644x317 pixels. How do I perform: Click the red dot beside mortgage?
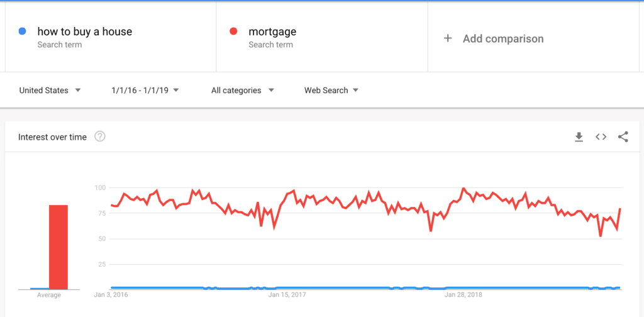pyautogui.click(x=233, y=31)
